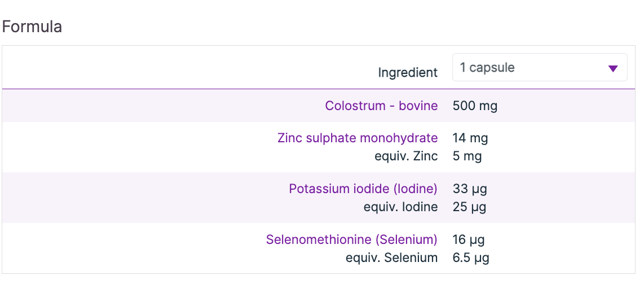Click blank left area of Colostrum row
Screen dimensions: 644x297
(x=141, y=106)
